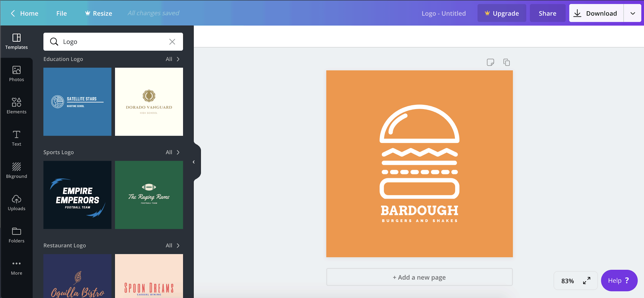Click the Download dropdown arrow
644x298 pixels.
coord(634,13)
